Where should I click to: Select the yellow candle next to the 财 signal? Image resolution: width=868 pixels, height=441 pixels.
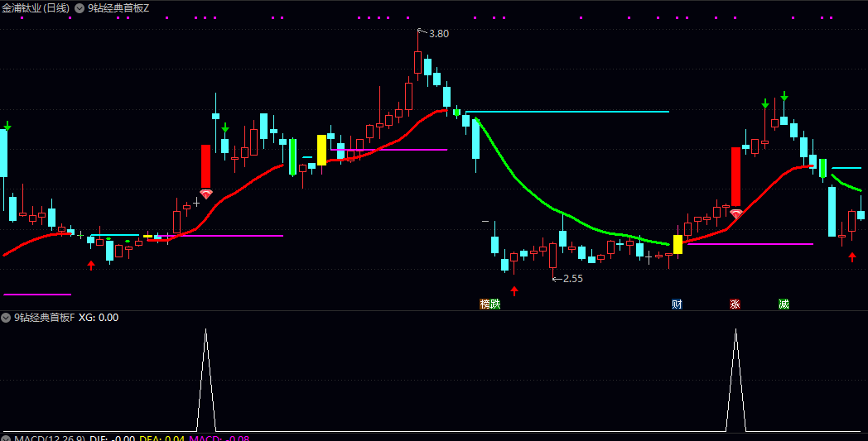click(x=678, y=245)
